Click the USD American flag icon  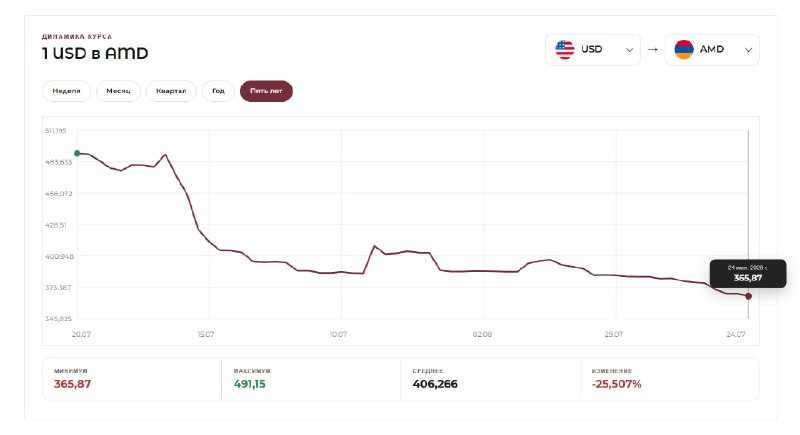coord(565,49)
